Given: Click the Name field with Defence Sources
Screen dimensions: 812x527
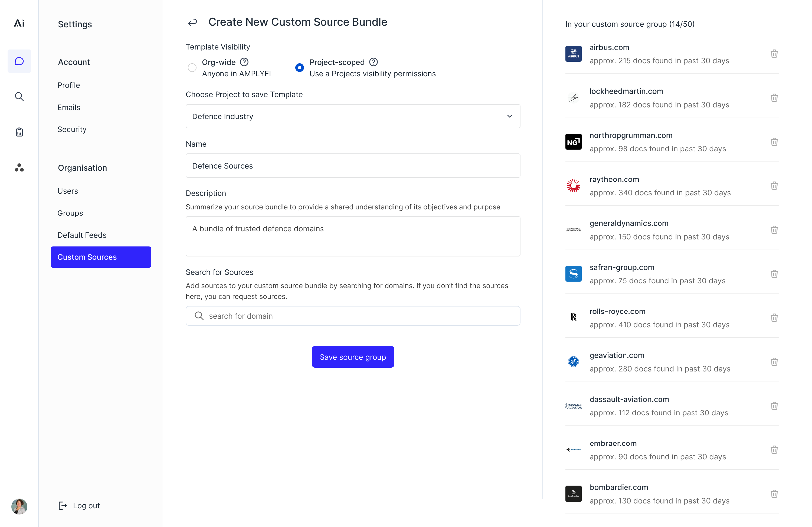Looking at the screenshot, I should (353, 166).
